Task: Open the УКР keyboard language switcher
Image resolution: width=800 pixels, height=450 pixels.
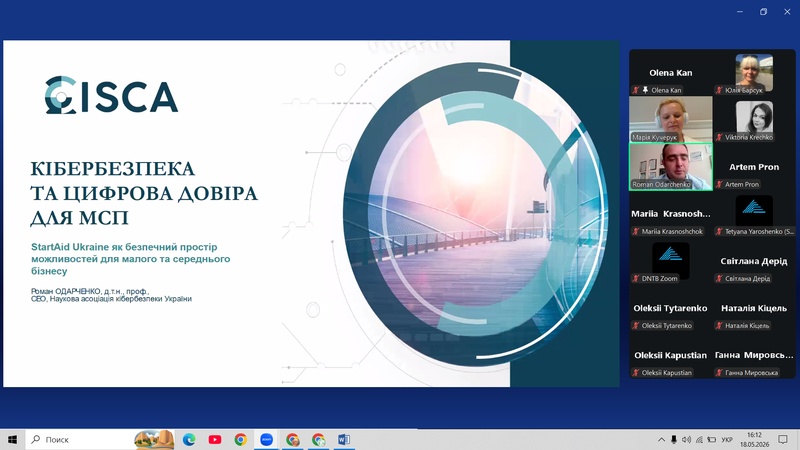Action: click(x=727, y=439)
